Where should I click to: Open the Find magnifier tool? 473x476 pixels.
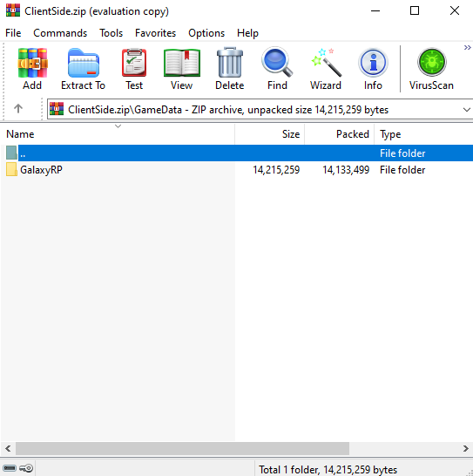pyautogui.click(x=277, y=69)
